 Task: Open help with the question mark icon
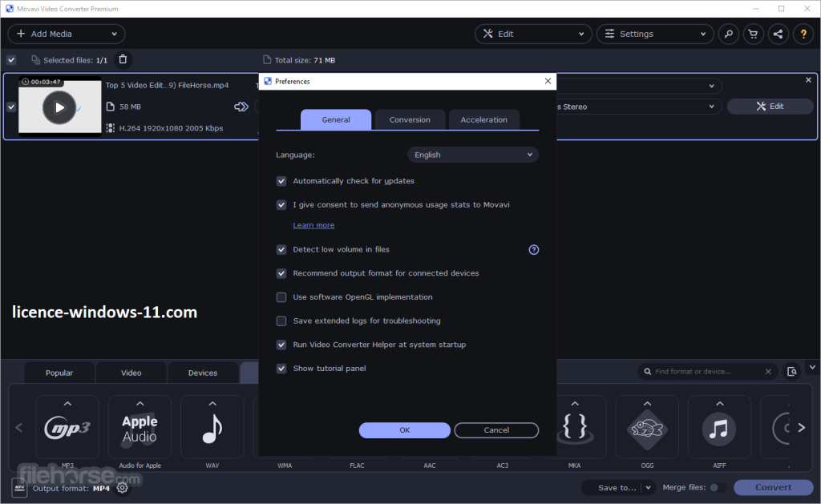coord(803,34)
